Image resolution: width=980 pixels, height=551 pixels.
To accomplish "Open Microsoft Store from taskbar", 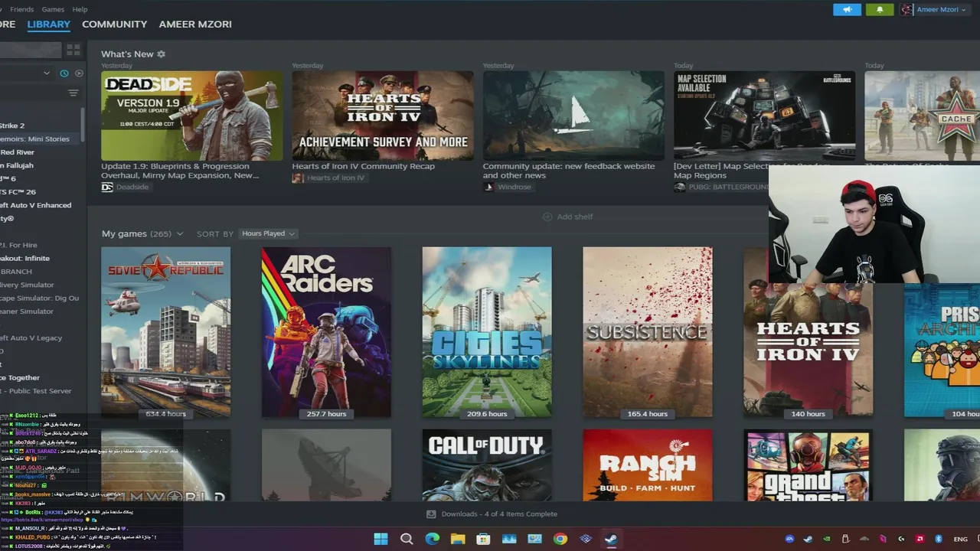I will (x=483, y=539).
